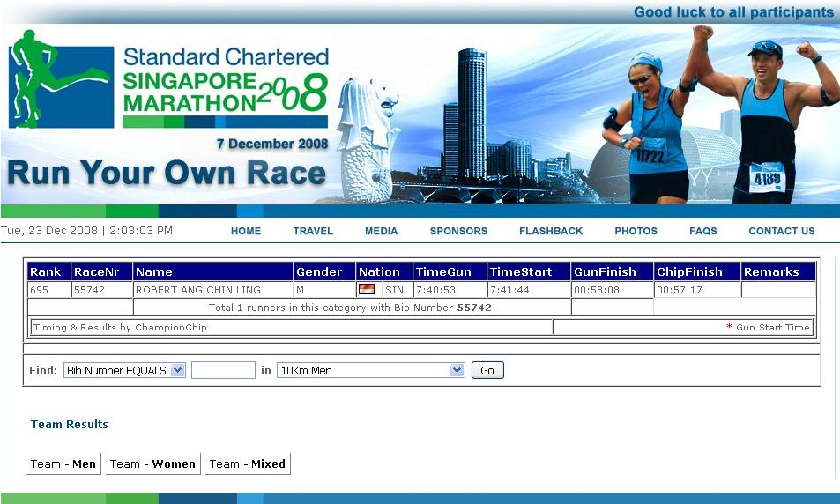
Task: Click the GunFinish value 00:58:08
Action: [x=597, y=290]
